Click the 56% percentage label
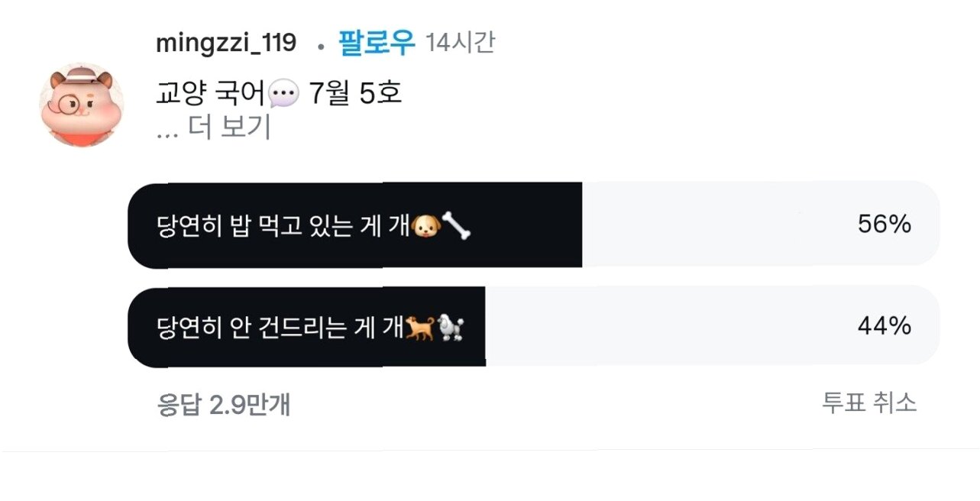This screenshot has width=980, height=501. (x=885, y=225)
